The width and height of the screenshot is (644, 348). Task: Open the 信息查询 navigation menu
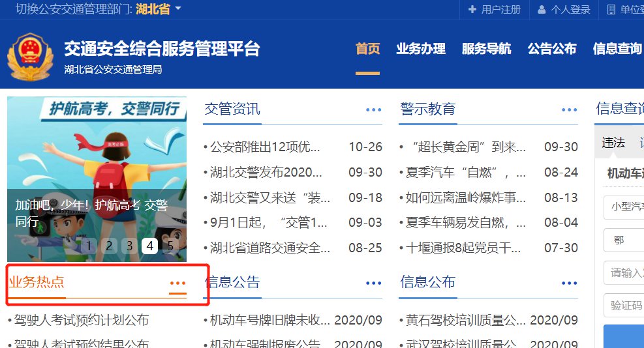617,49
